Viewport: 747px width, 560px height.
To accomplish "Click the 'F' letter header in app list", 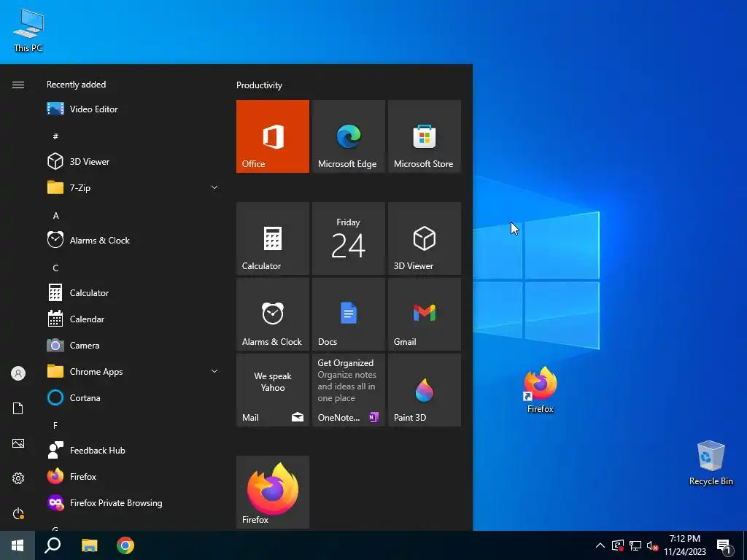I will tap(55, 425).
